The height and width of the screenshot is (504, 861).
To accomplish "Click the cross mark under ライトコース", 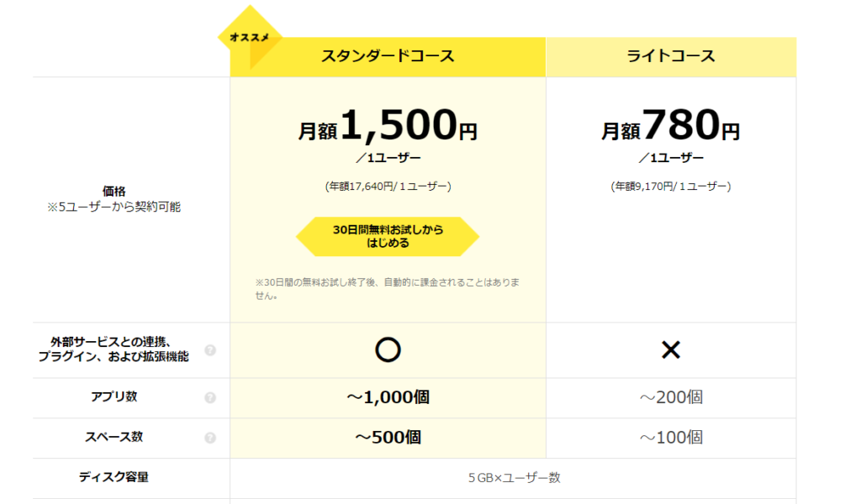I will (670, 350).
